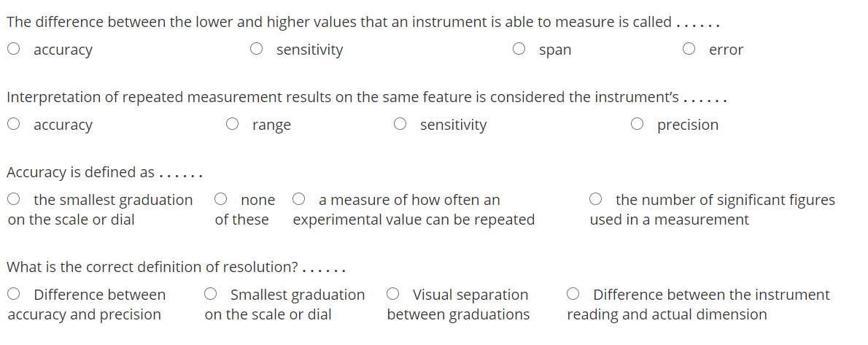Select 'the smallest graduation on the scale' for accuracy
Viewport: 868px width, 345px height.
click(14, 199)
